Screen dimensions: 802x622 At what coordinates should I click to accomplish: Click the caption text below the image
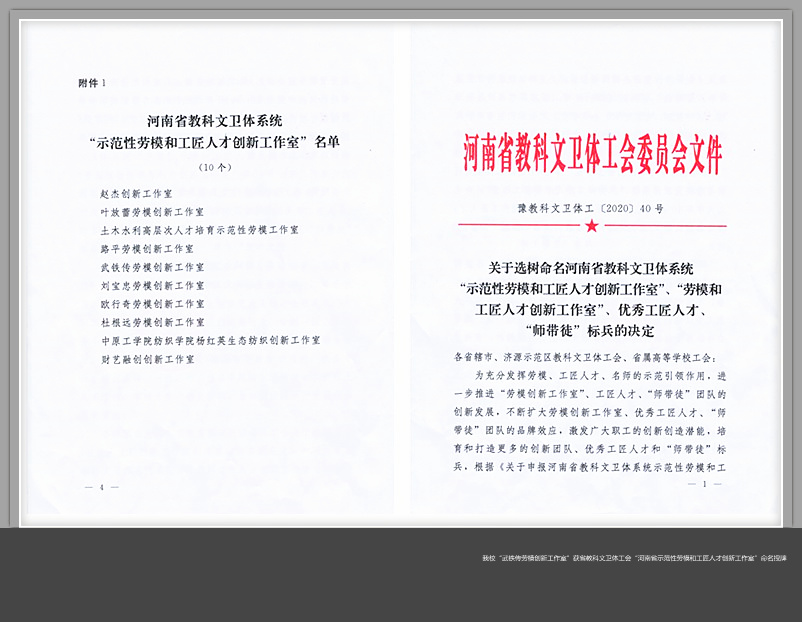pyautogui.click(x=634, y=557)
